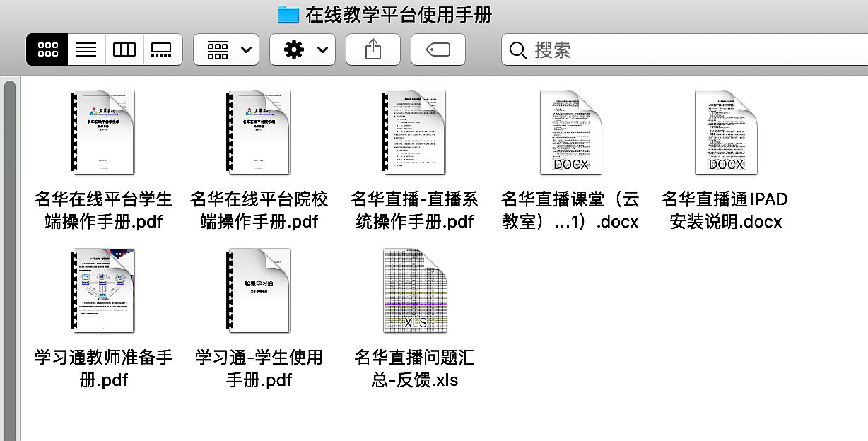Open the group-by arrangement dropdown
The image size is (868, 441).
(x=227, y=50)
